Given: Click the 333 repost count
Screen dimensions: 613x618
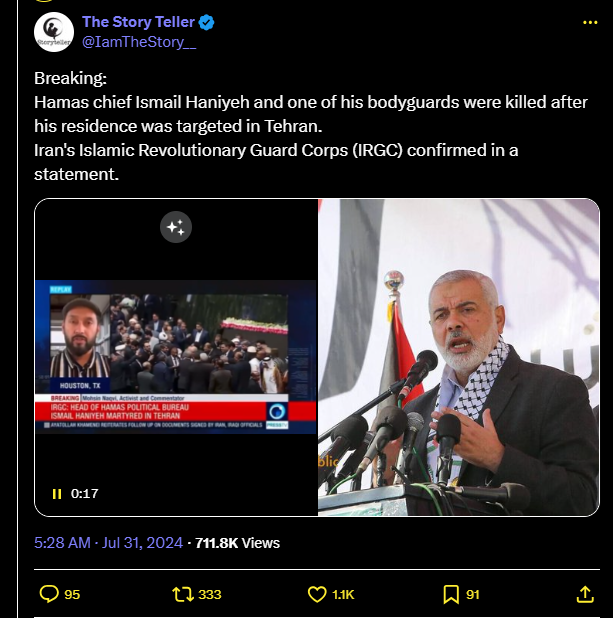Looking at the screenshot, I should (x=210, y=594).
